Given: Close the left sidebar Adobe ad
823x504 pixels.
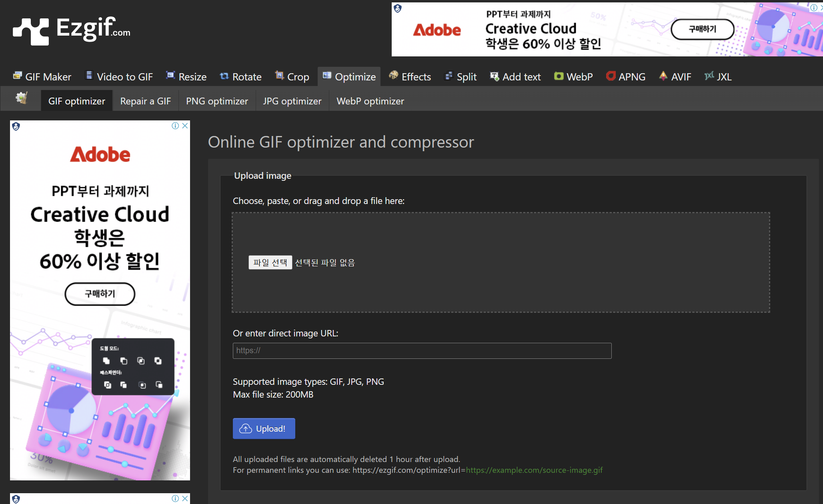Looking at the screenshot, I should tap(185, 126).
